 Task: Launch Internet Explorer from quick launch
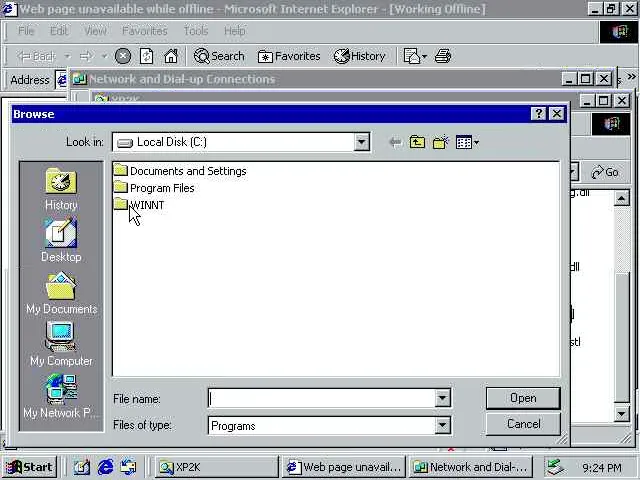[105, 467]
